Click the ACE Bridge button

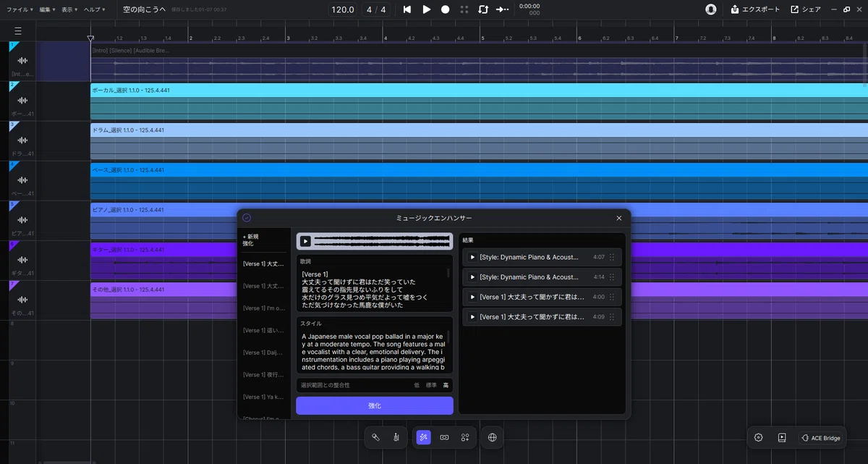820,438
